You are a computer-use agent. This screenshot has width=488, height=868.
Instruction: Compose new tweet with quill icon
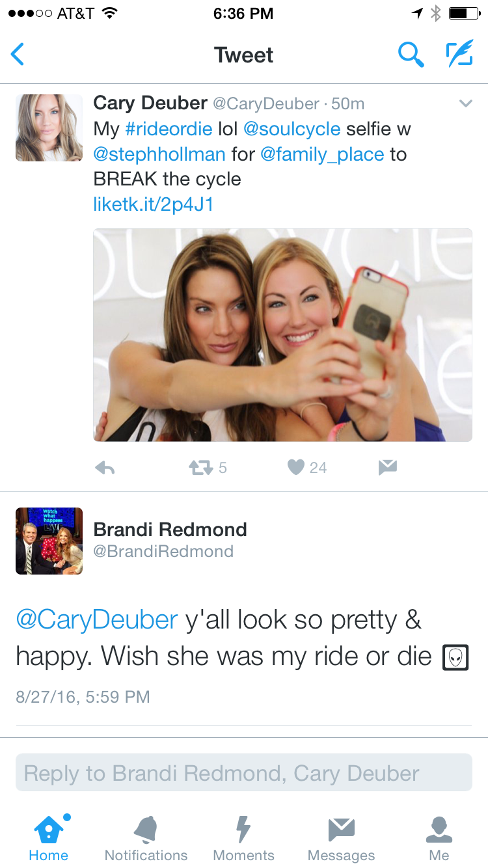459,55
